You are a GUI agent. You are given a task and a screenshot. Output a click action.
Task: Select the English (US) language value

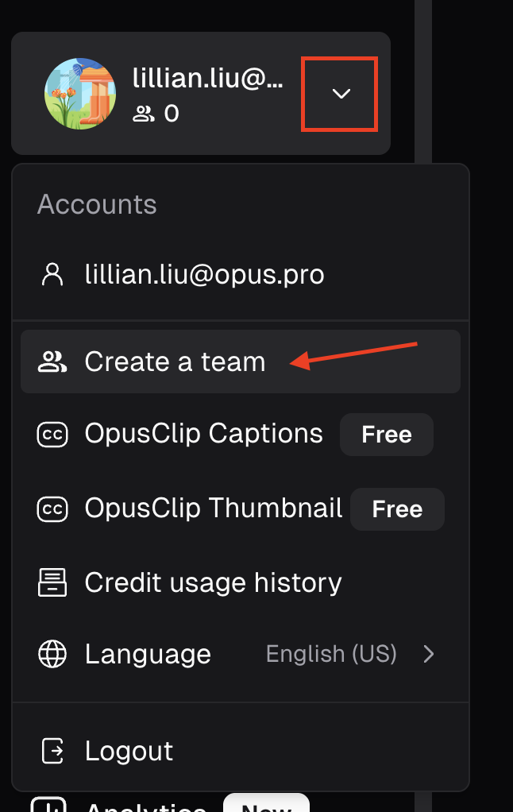pyautogui.click(x=331, y=654)
